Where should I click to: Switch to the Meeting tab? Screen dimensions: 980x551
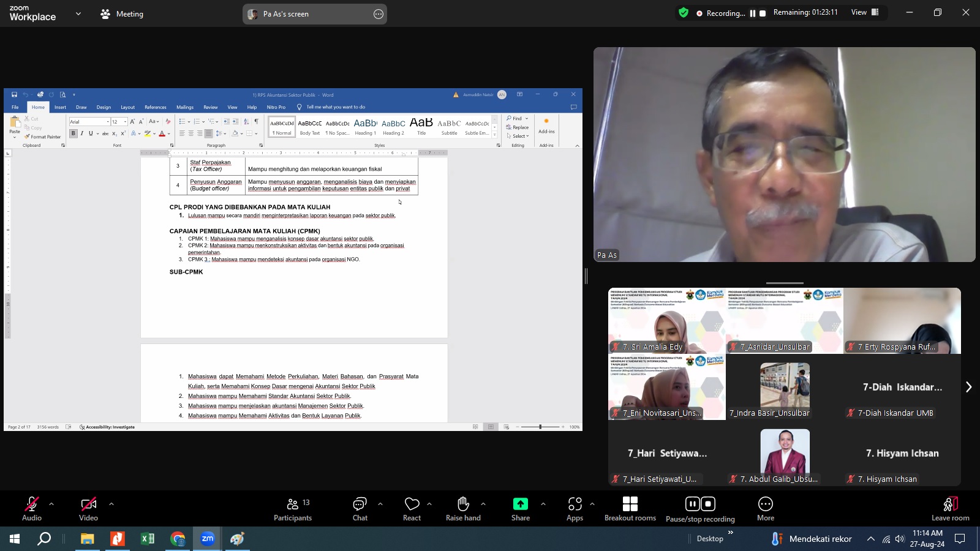point(122,13)
